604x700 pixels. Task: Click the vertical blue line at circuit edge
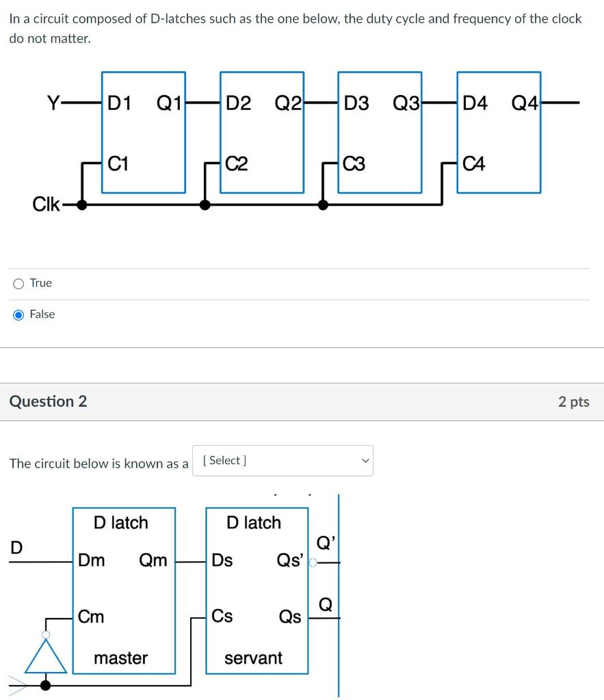click(339, 595)
